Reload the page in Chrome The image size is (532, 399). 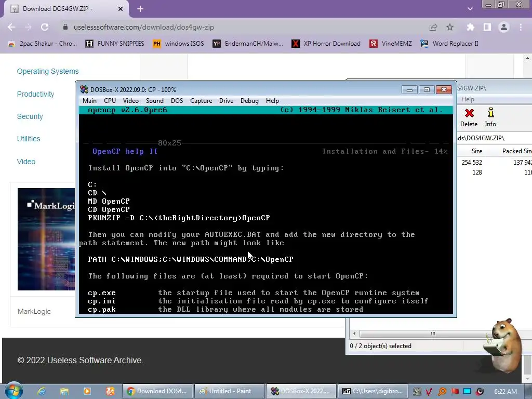click(x=45, y=27)
